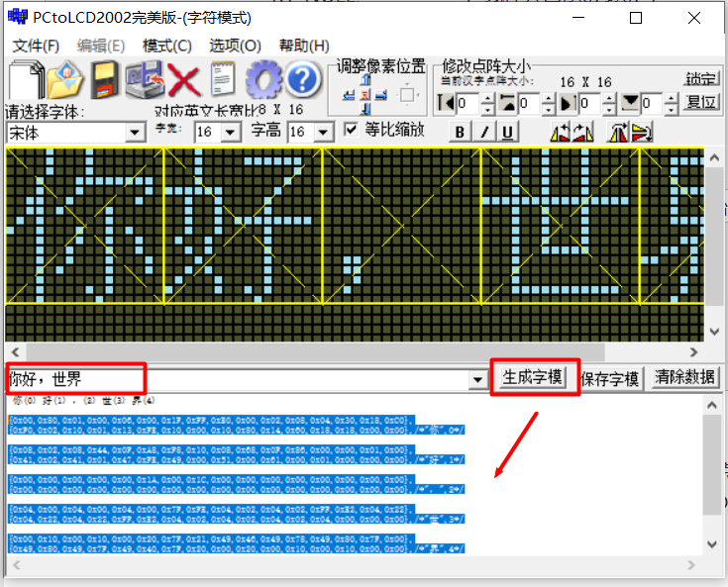Open the 宋体 font dropdown
Viewport: 728px width, 587px height.
point(135,133)
